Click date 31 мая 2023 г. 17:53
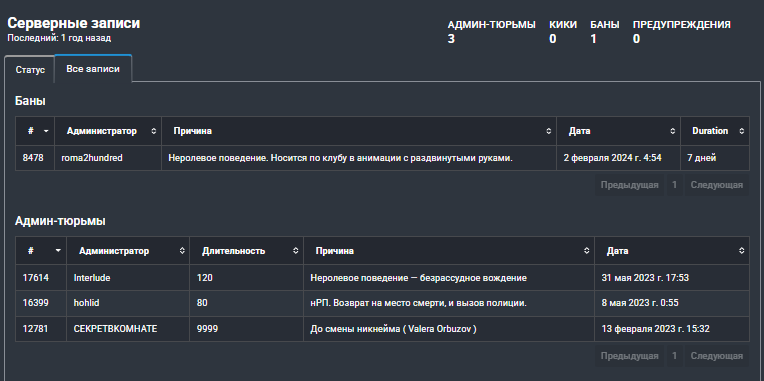 tap(645, 278)
